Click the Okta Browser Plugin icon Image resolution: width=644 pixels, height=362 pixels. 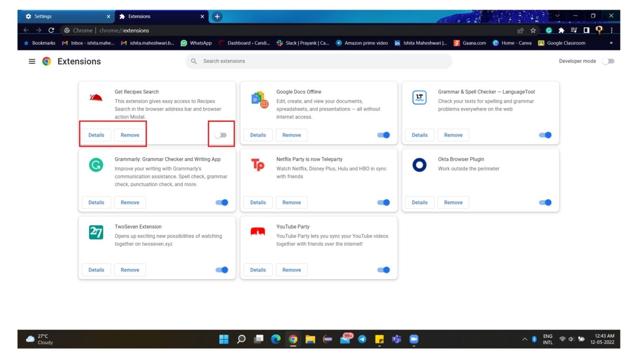(x=419, y=165)
